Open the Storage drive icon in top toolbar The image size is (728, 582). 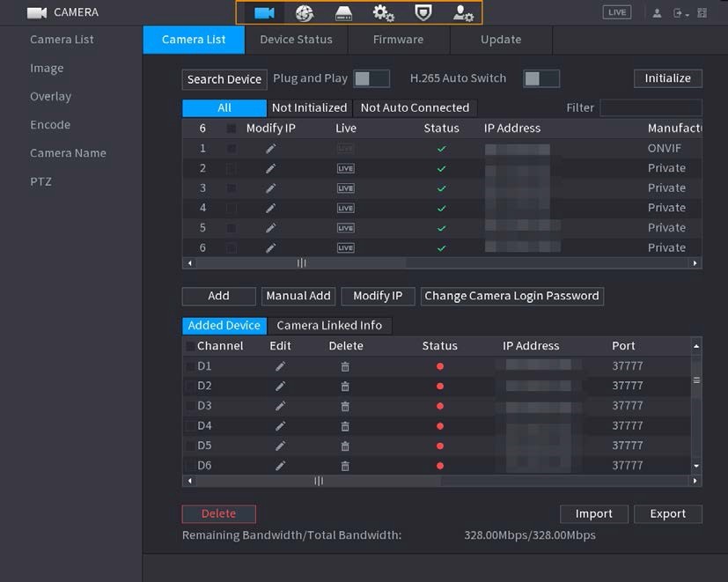click(x=343, y=13)
